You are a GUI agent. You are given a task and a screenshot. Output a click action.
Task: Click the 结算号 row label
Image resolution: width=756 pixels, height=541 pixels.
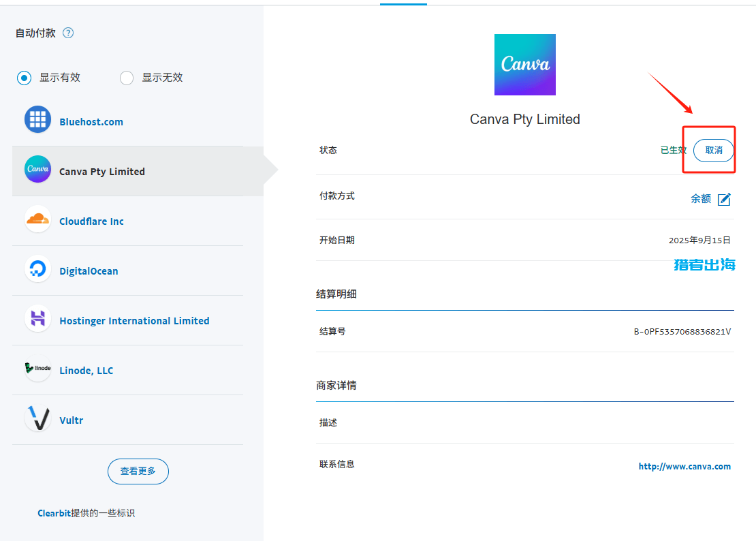pos(332,331)
